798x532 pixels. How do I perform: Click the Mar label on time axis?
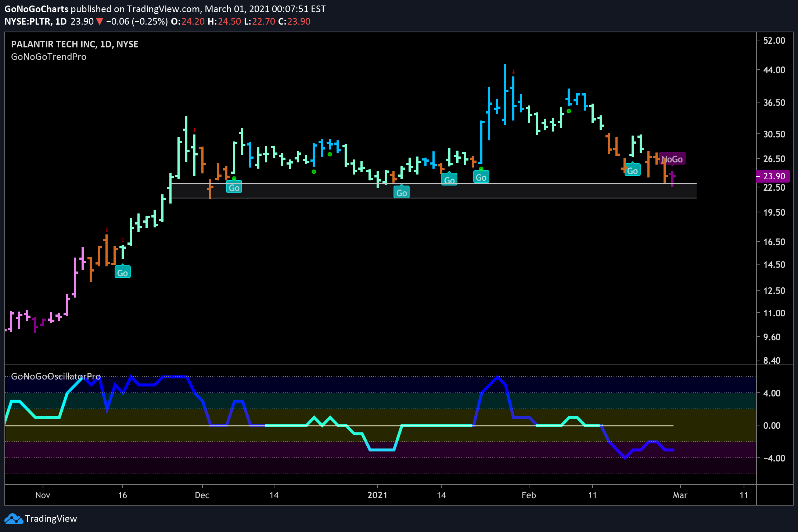tap(680, 495)
